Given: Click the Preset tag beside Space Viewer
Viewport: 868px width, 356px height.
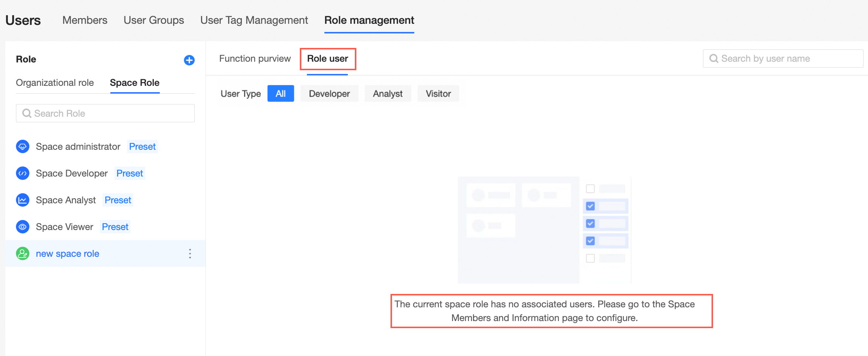Looking at the screenshot, I should 115,227.
